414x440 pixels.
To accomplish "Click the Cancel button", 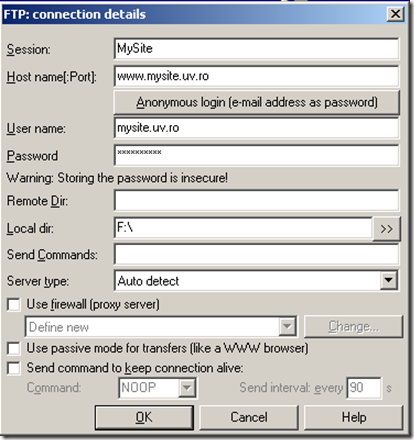I will (x=249, y=417).
